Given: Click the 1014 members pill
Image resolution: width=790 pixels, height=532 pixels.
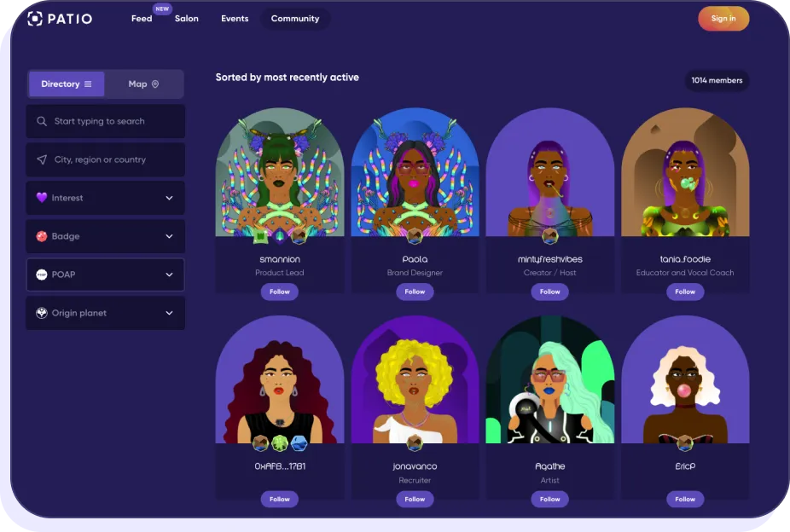Looking at the screenshot, I should (x=717, y=80).
